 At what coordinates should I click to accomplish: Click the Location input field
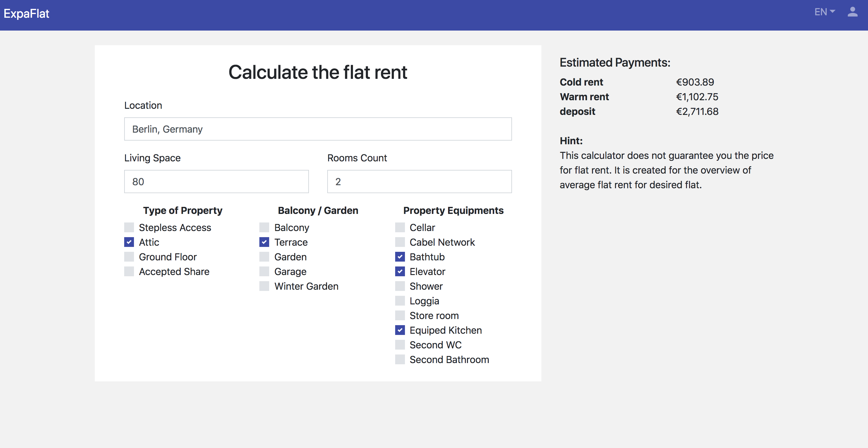coord(318,129)
